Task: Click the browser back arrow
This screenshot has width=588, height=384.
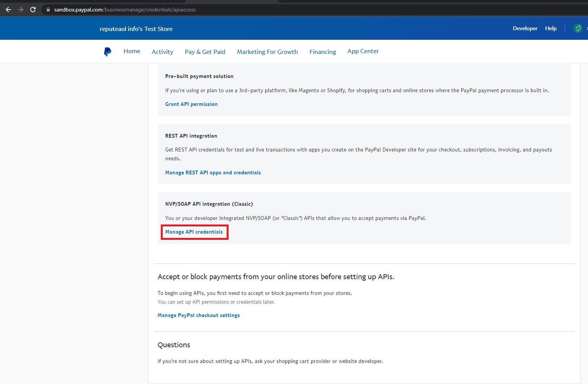Action: 8,10
